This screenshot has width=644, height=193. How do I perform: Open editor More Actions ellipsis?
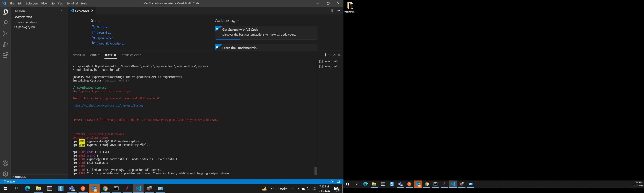338,11
